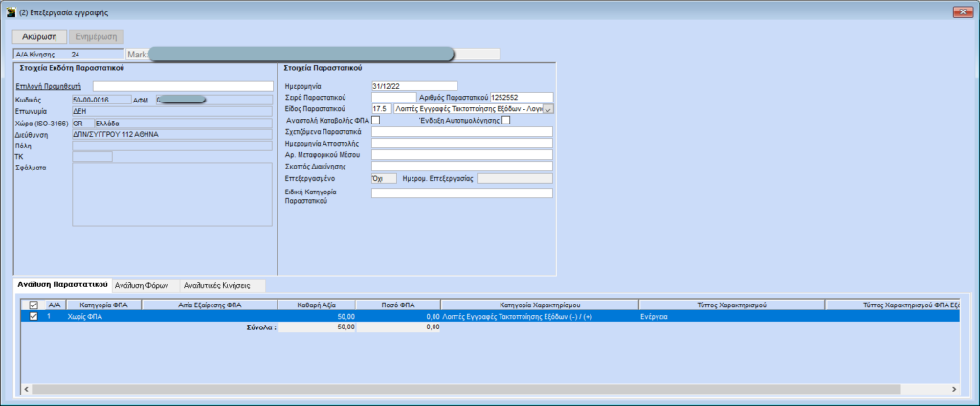The height and width of the screenshot is (406, 980).
Task: Click the Ενέργεια cell in row 1
Action: tap(731, 317)
